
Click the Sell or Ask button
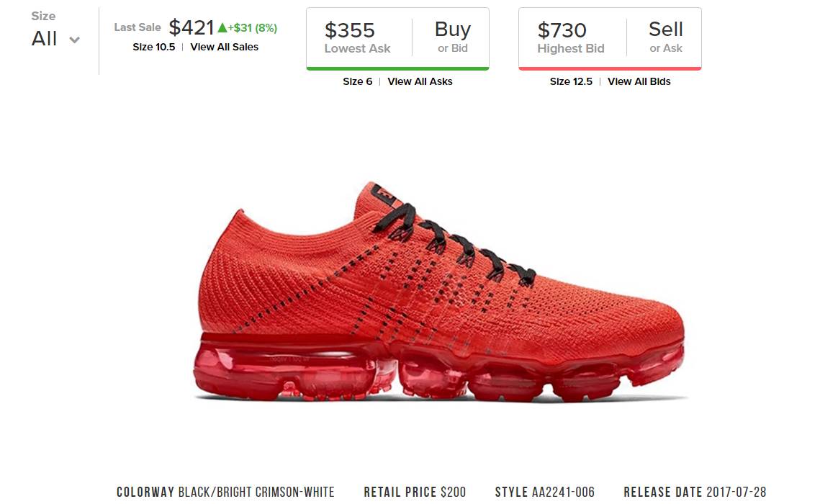[x=665, y=37]
